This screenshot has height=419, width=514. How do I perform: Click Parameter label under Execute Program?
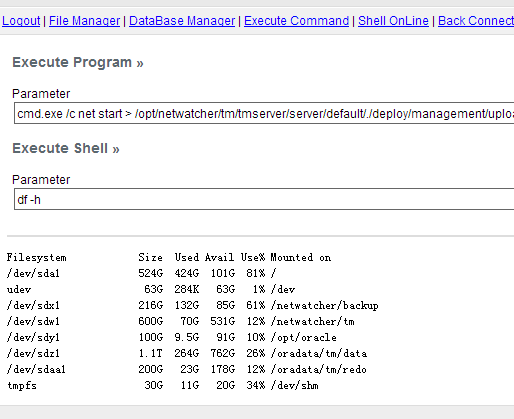(x=41, y=94)
